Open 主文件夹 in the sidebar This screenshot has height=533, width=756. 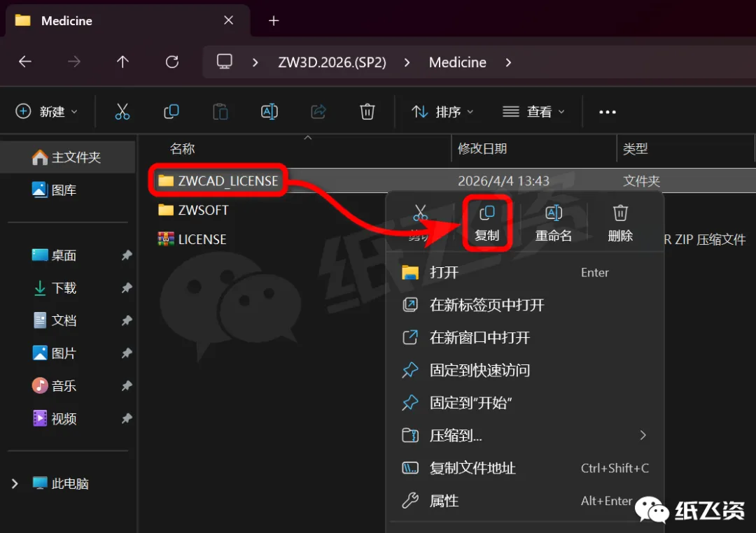coord(66,157)
